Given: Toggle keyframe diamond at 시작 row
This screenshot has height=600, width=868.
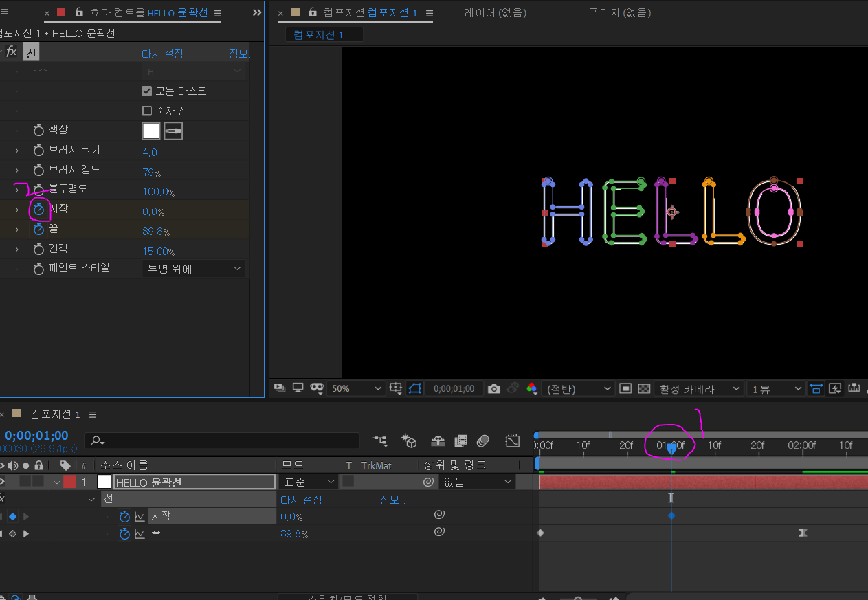Looking at the screenshot, I should tap(12, 516).
